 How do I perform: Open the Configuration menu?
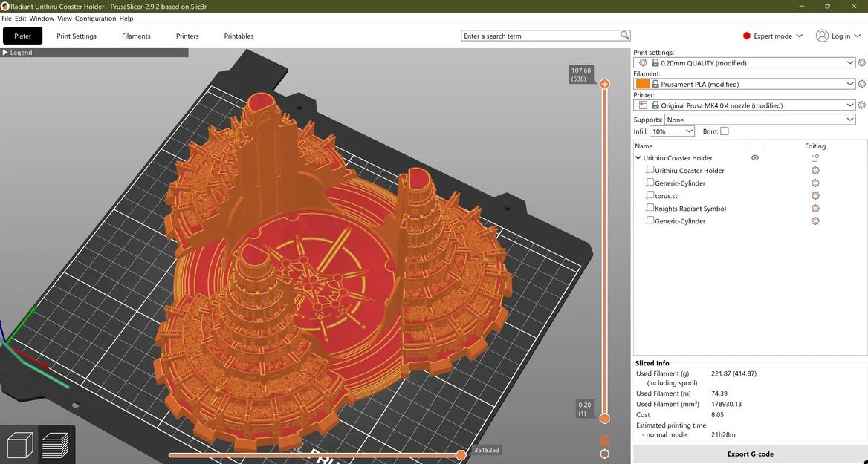[96, 19]
